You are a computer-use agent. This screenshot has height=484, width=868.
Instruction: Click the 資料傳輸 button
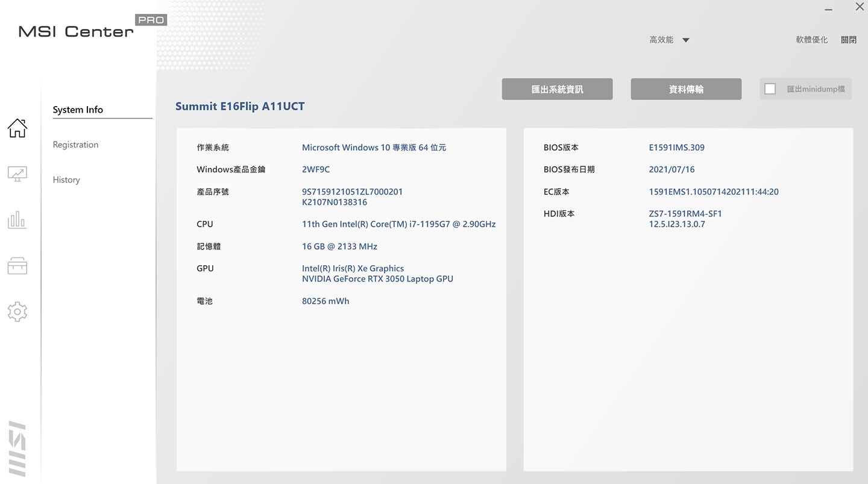[x=686, y=89]
